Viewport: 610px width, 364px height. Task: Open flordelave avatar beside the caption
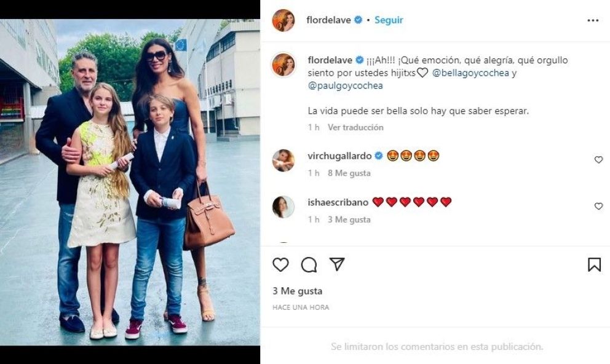[x=283, y=65]
